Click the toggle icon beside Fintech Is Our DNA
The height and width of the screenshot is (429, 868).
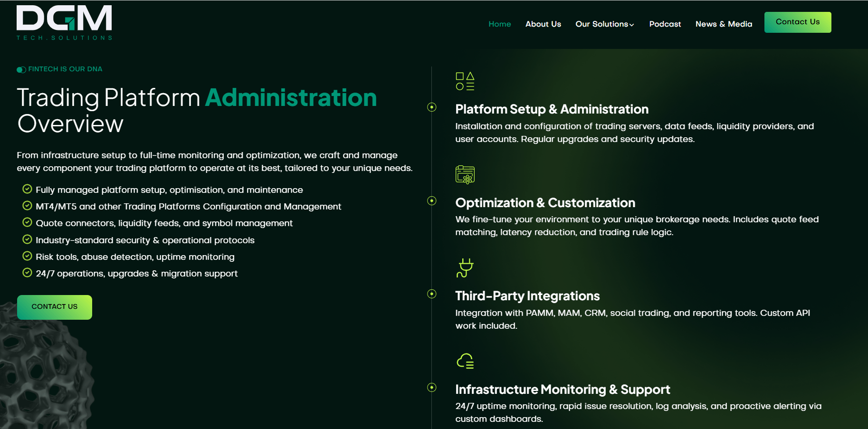pos(21,70)
